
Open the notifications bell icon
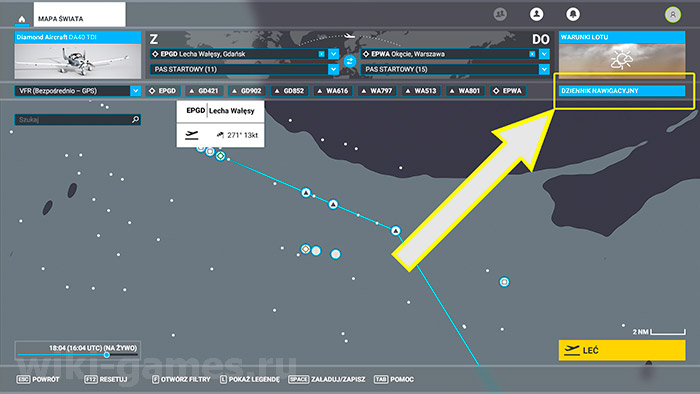[x=573, y=14]
